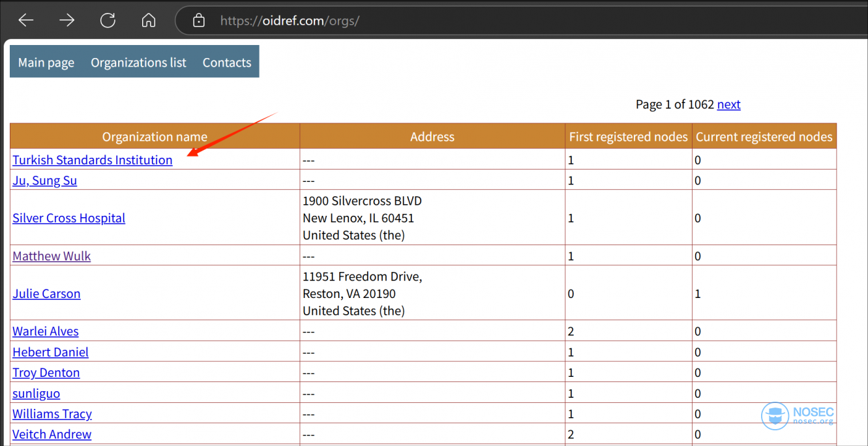Select the address text 1900 Silvercross BLVD

click(x=362, y=201)
